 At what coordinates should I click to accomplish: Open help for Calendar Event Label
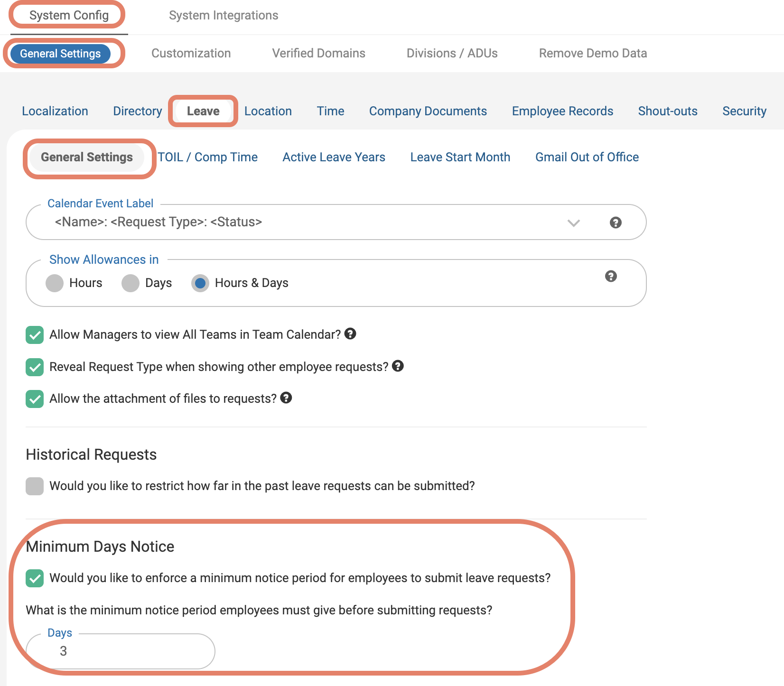pos(616,222)
